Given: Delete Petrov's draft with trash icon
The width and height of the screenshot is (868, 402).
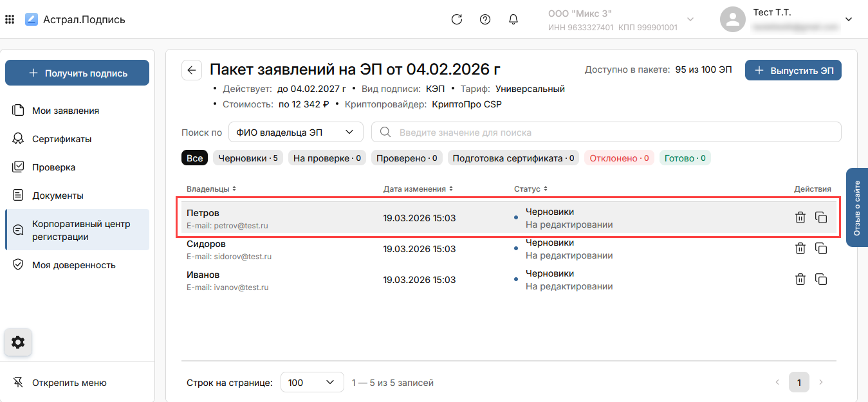Looking at the screenshot, I should pos(800,217).
